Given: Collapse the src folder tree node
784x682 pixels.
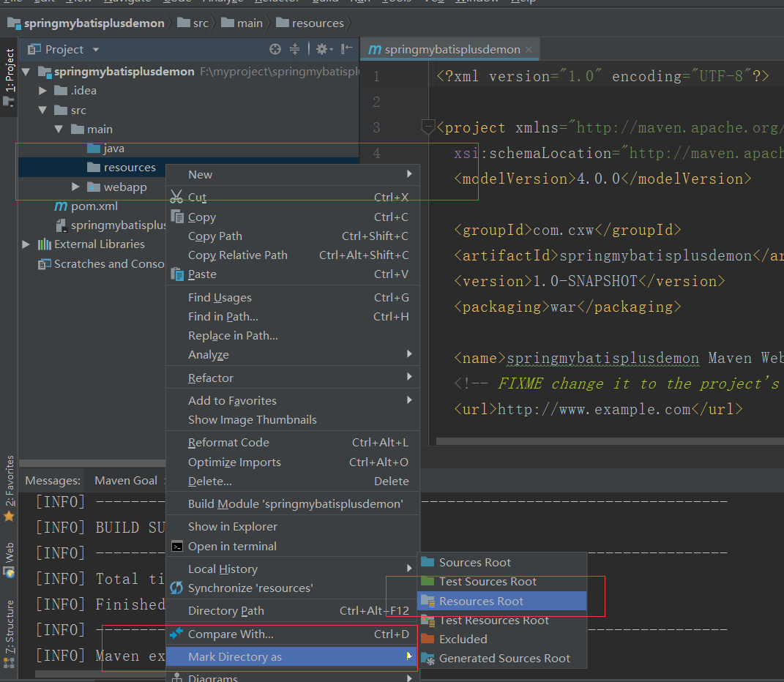Looking at the screenshot, I should (x=43, y=110).
